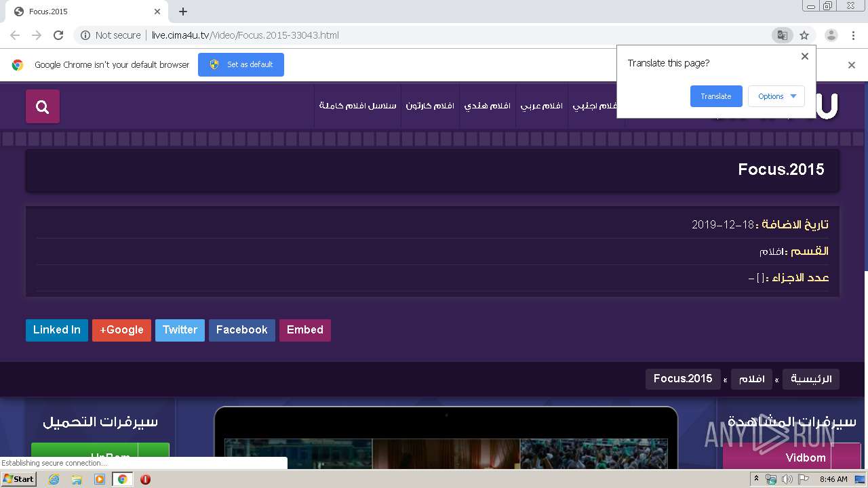The height and width of the screenshot is (488, 868).
Task: Share via Twitter button
Action: [180, 330]
